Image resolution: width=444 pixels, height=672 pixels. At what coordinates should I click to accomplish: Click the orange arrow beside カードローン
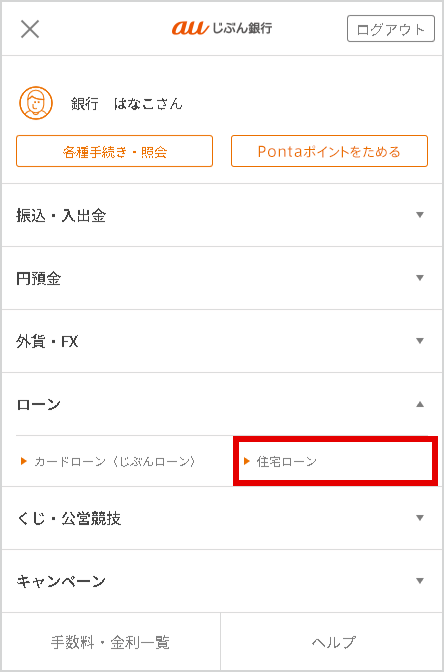24,461
